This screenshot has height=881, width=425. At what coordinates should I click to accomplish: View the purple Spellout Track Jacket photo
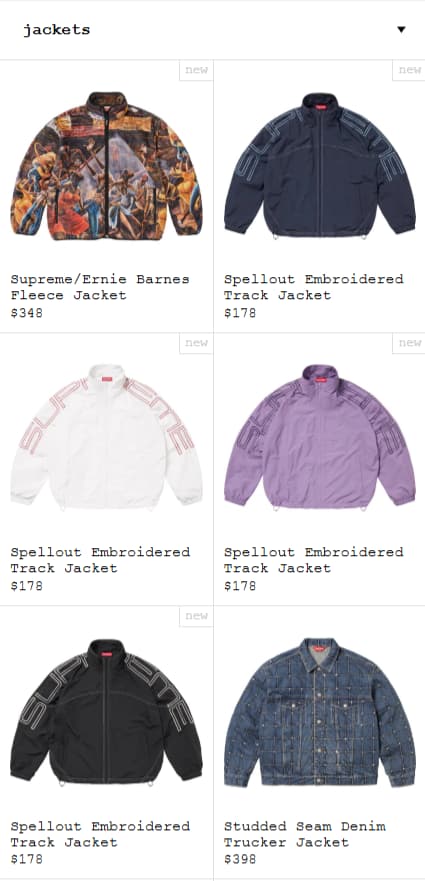[x=319, y=438]
